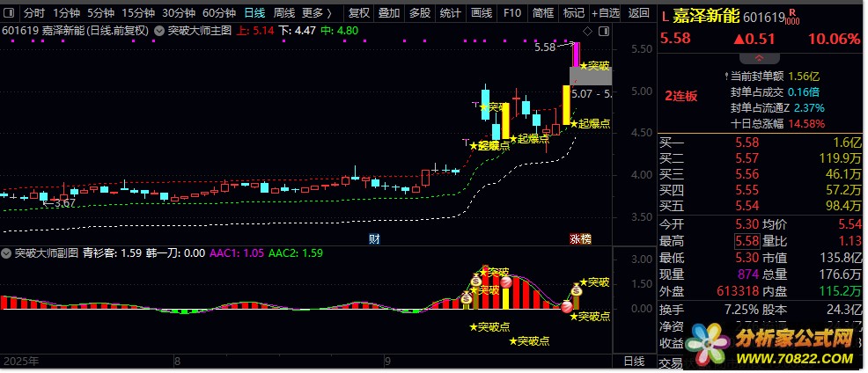Click the R 1000 margin badge
This screenshot has width=868, height=373.
tap(792, 17)
